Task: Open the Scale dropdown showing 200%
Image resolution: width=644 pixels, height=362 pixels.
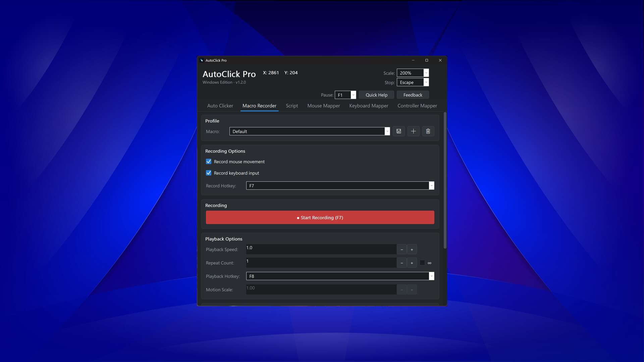Action: [x=413, y=73]
